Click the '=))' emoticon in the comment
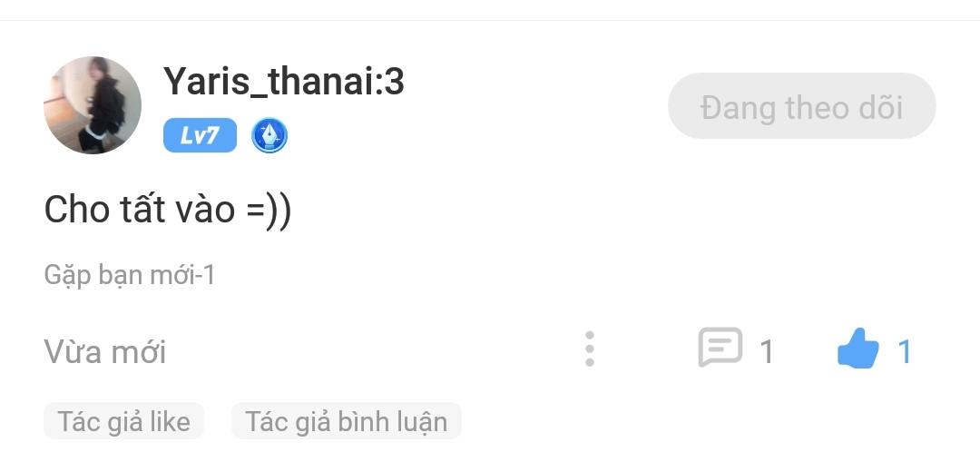The image size is (980, 452). click(x=269, y=210)
